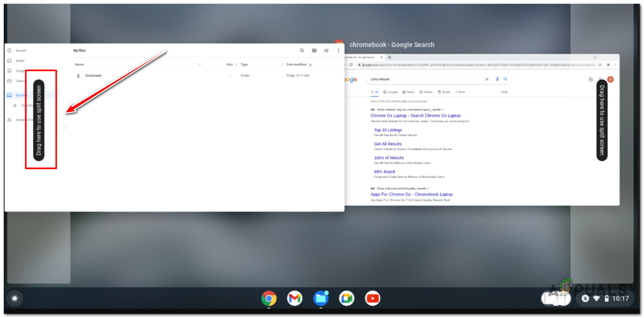The width and height of the screenshot is (644, 318).
Task: Select the 'chromebook - Google Search' window title
Action: click(x=392, y=45)
